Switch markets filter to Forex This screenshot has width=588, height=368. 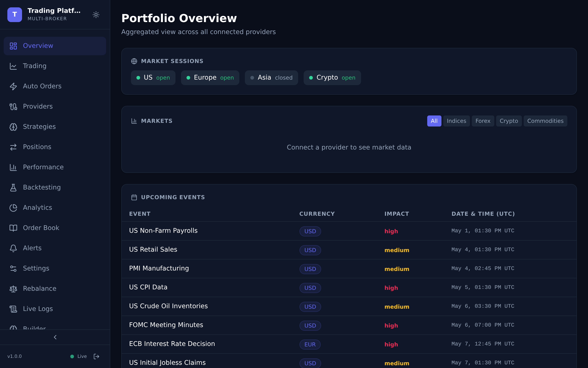pos(483,121)
